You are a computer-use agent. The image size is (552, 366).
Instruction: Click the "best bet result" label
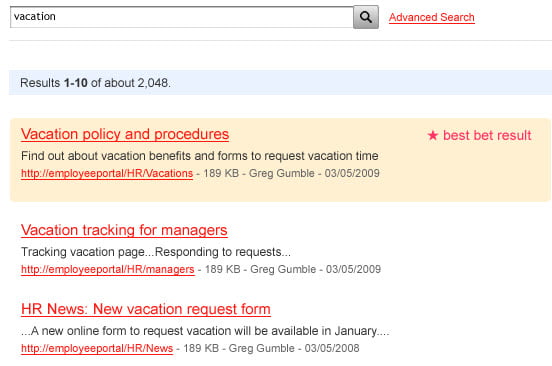(x=487, y=135)
